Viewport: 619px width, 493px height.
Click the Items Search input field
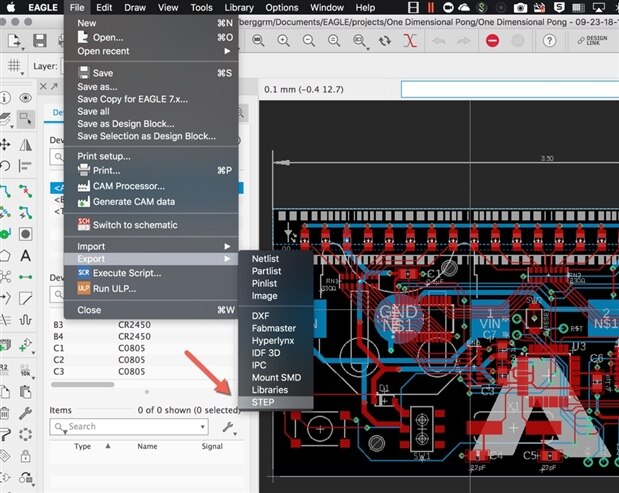coord(130,426)
